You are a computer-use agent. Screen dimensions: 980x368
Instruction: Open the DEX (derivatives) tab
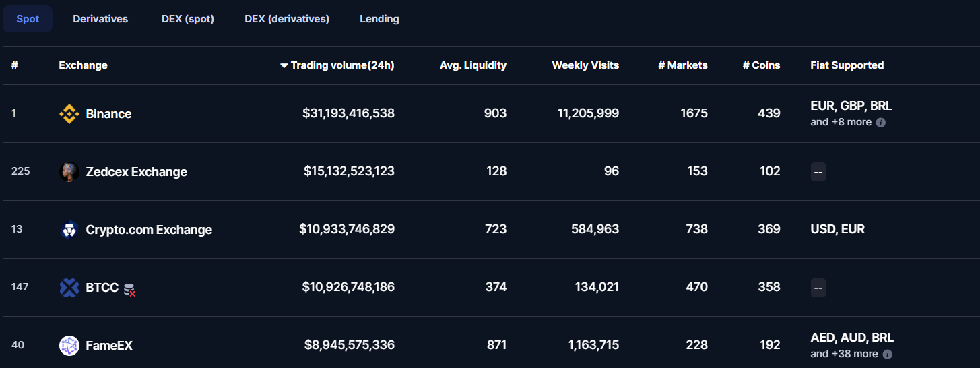[287, 19]
